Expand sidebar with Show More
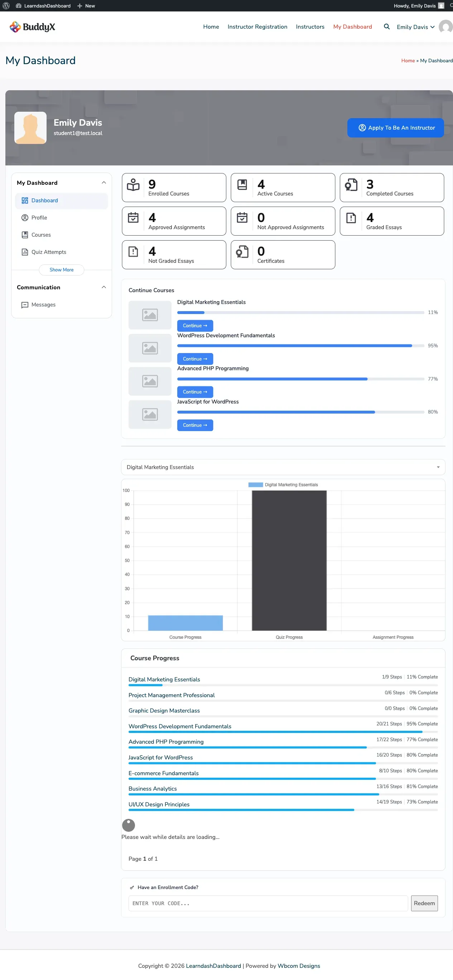 click(x=61, y=270)
